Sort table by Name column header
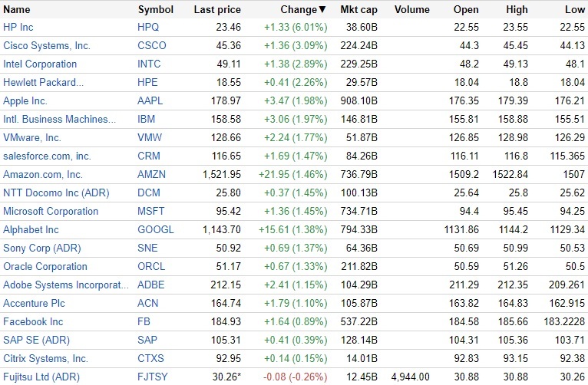This screenshot has width=588, height=385. pyautogui.click(x=17, y=10)
